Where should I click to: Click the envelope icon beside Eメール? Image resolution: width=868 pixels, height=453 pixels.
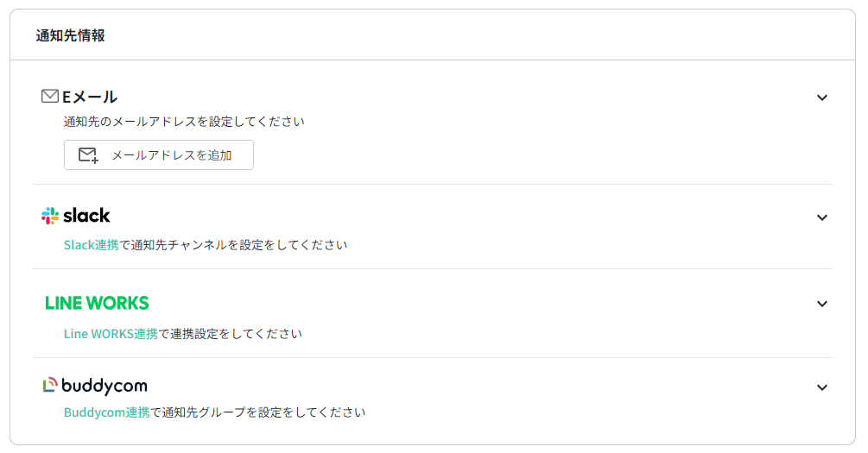tap(50, 97)
